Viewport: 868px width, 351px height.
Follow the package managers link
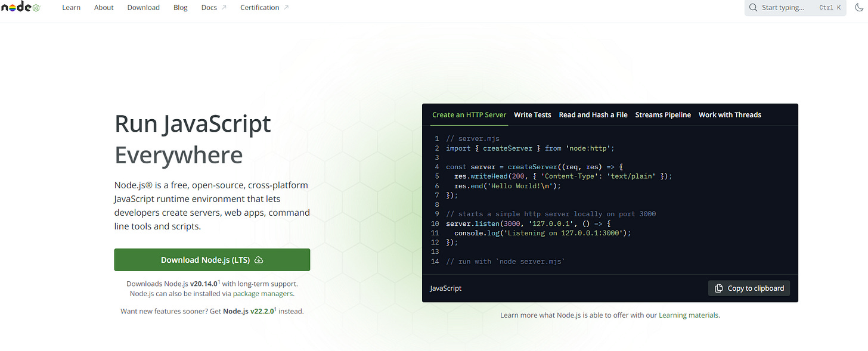[263, 294]
